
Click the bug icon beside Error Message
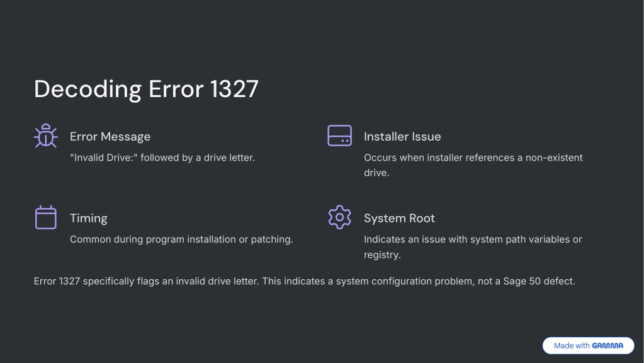45,135
